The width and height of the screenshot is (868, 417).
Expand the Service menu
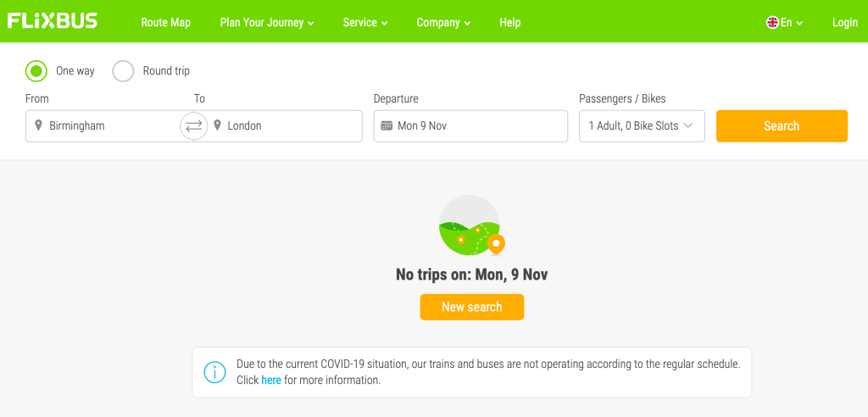(365, 23)
